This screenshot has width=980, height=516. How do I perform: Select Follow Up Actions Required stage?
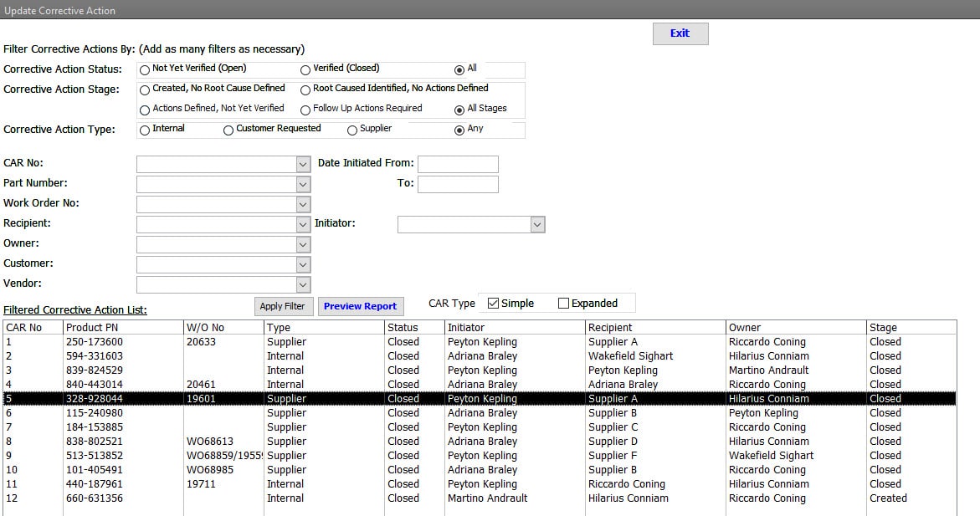click(305, 110)
